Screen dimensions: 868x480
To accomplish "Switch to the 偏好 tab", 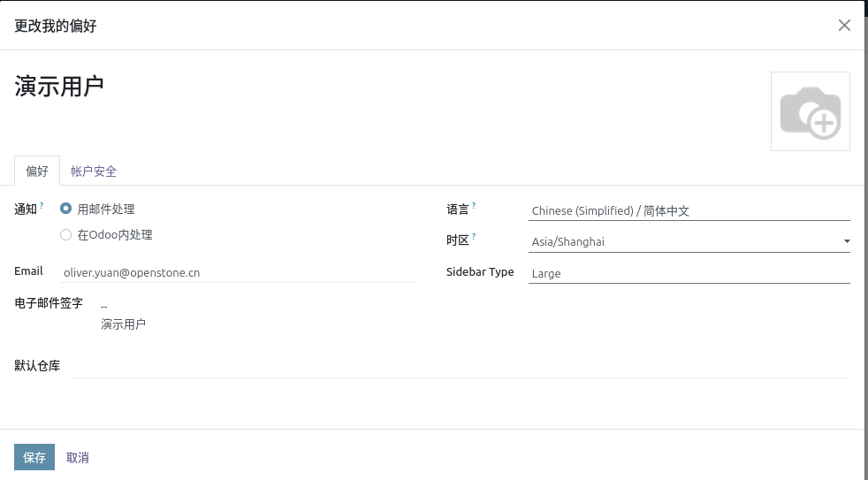I will tap(37, 171).
